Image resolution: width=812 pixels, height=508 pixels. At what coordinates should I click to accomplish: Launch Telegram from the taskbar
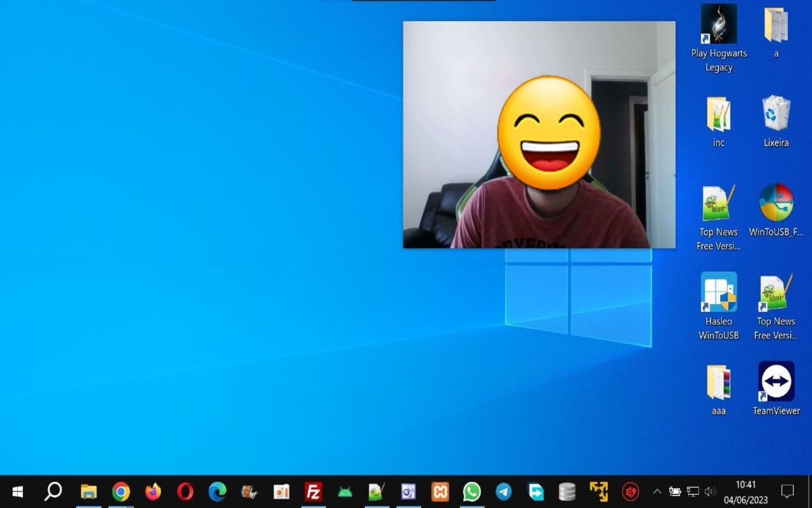(x=503, y=491)
